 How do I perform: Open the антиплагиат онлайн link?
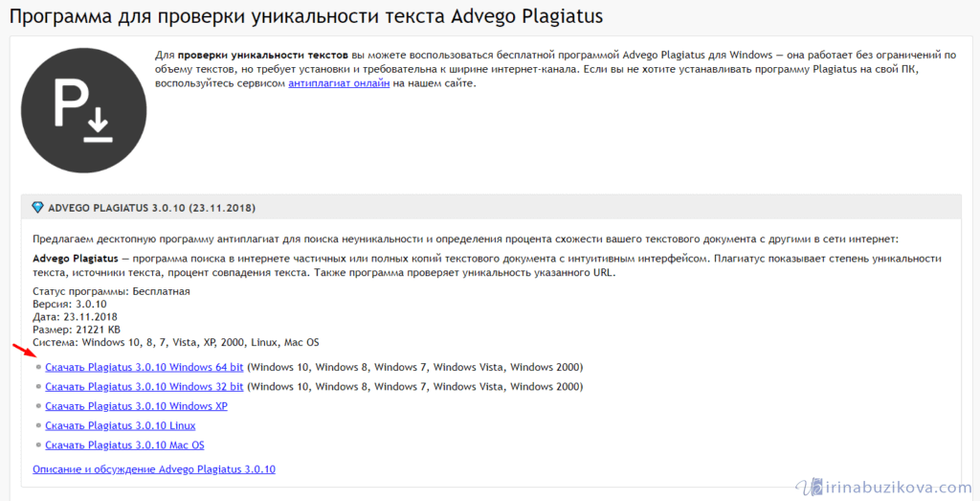339,84
